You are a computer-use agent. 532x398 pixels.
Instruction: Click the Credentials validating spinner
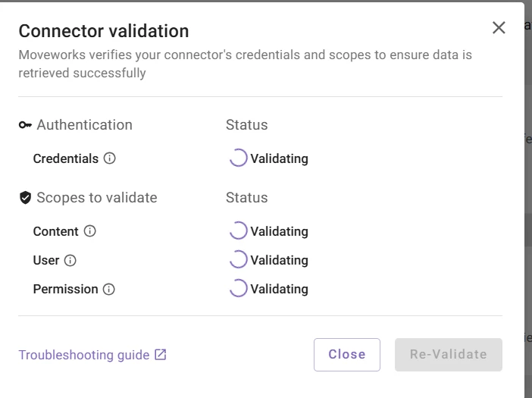click(238, 158)
